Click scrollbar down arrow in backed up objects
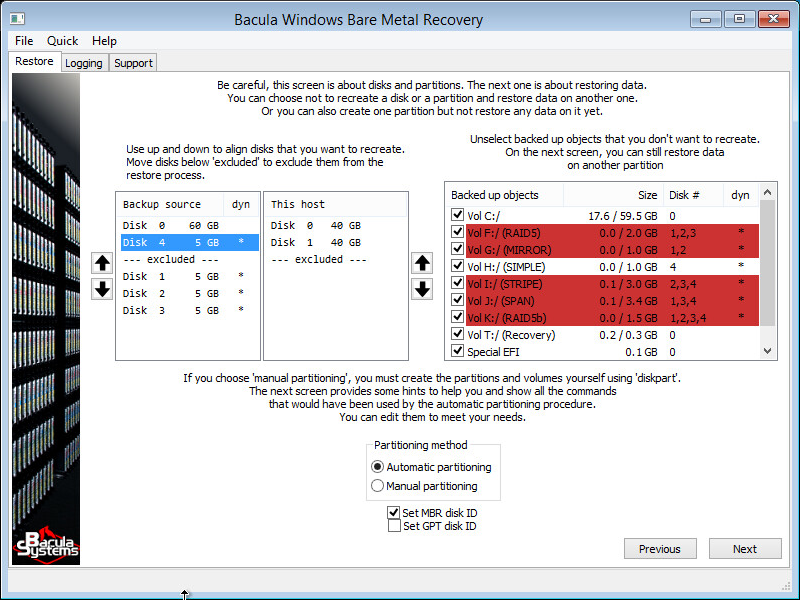 [x=767, y=351]
